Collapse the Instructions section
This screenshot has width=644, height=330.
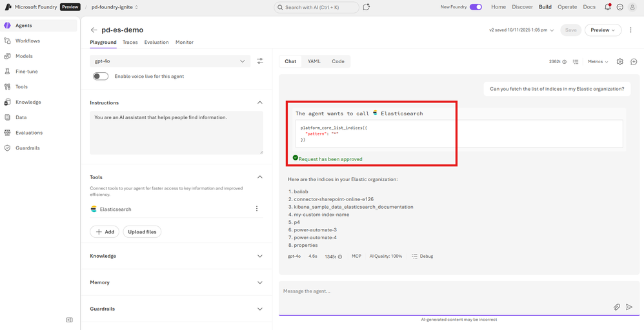(259, 102)
